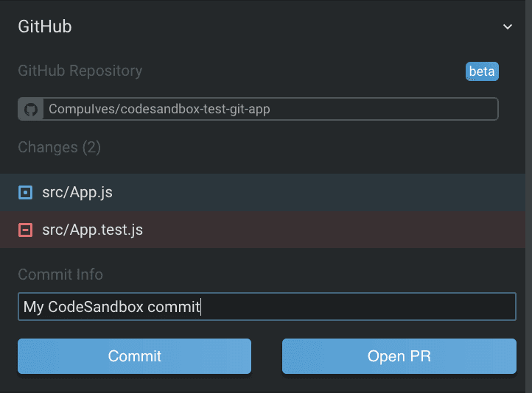Click the GitHub panel title
The image size is (532, 393).
point(45,27)
